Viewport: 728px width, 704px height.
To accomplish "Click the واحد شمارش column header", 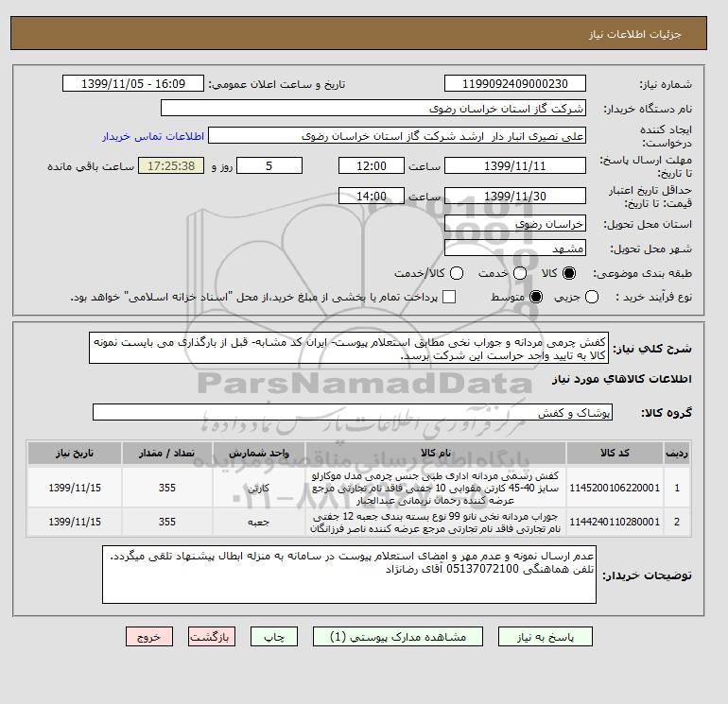I will [259, 453].
